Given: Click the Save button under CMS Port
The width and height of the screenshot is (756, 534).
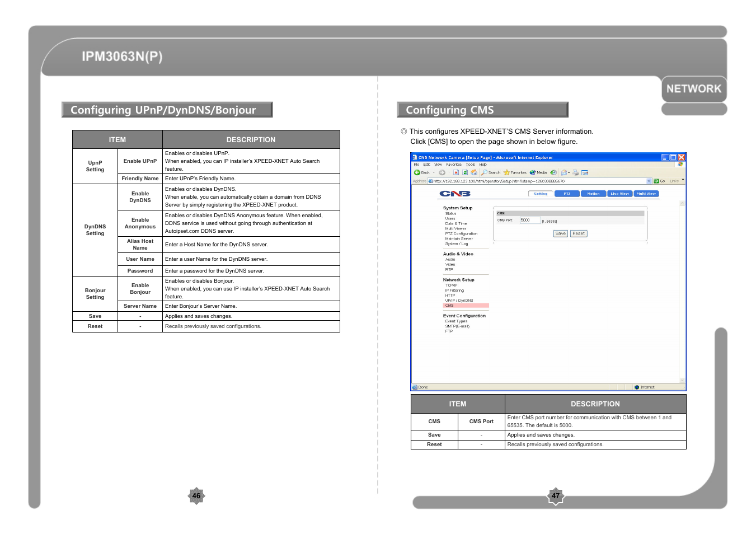Looking at the screenshot, I should coord(561,233).
